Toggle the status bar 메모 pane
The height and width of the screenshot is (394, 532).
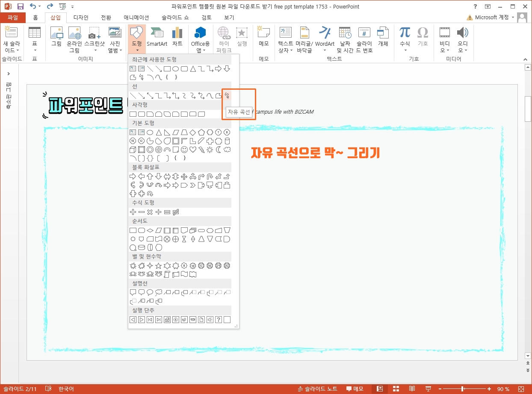tap(355, 389)
